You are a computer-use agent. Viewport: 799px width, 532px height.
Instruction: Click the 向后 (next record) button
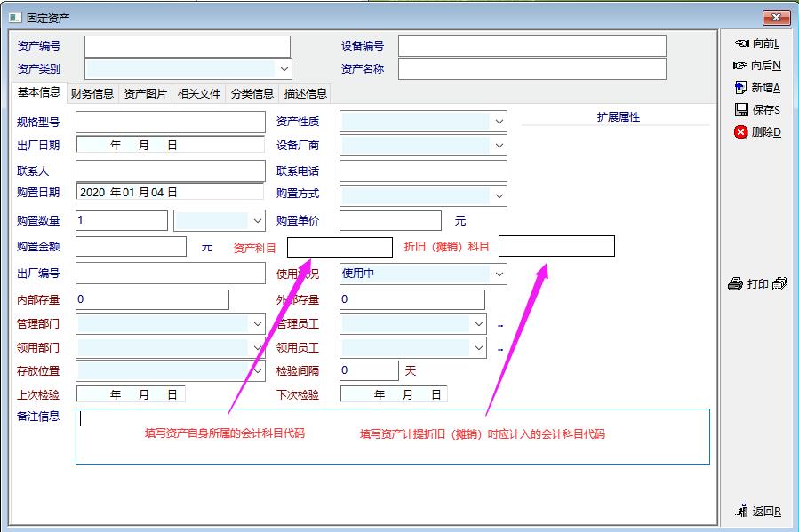pos(757,66)
